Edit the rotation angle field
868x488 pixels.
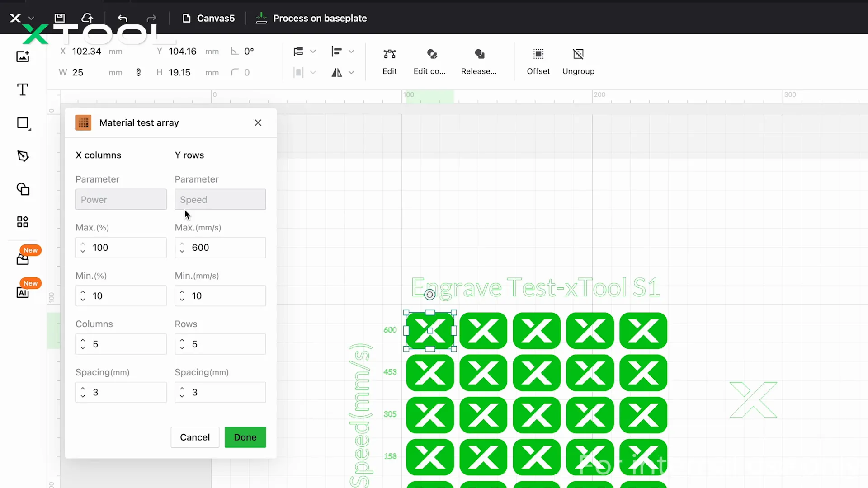pos(249,51)
